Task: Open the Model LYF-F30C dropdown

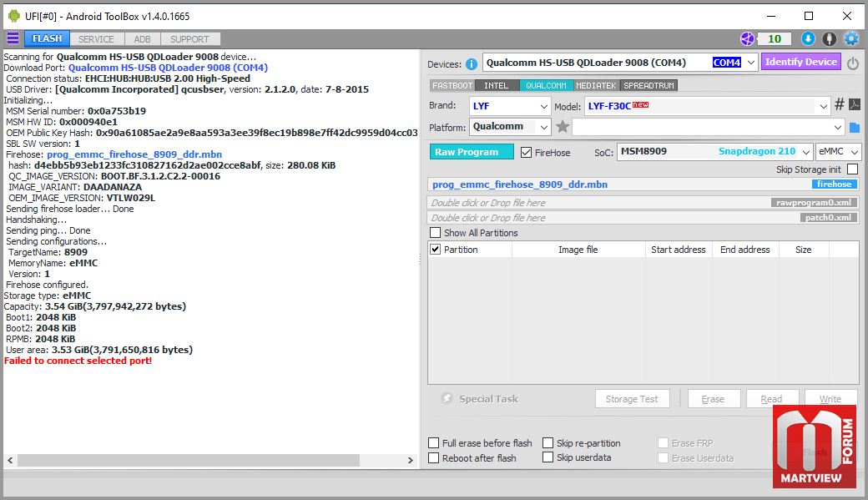Action: (x=824, y=106)
